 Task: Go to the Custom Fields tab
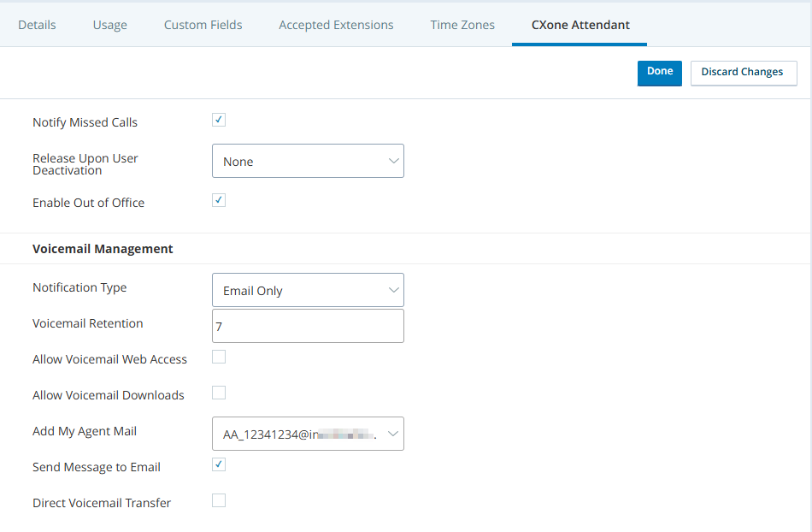pyautogui.click(x=203, y=25)
